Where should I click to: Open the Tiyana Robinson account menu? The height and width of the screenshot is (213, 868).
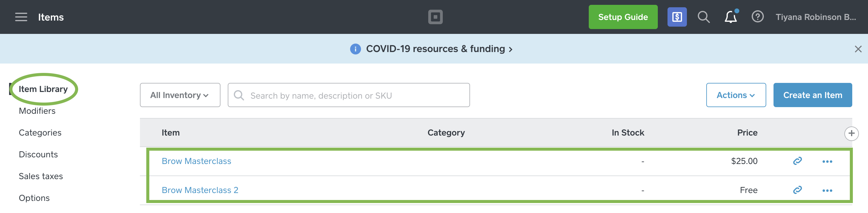click(x=815, y=17)
